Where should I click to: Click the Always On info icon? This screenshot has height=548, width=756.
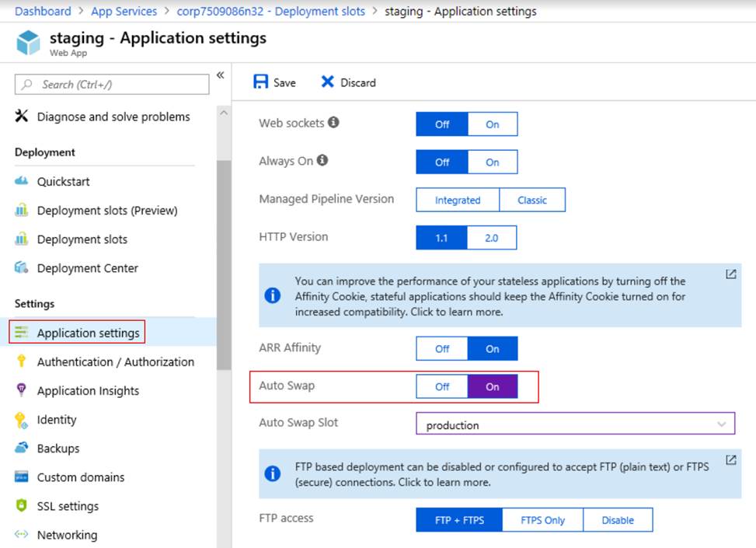tap(322, 161)
